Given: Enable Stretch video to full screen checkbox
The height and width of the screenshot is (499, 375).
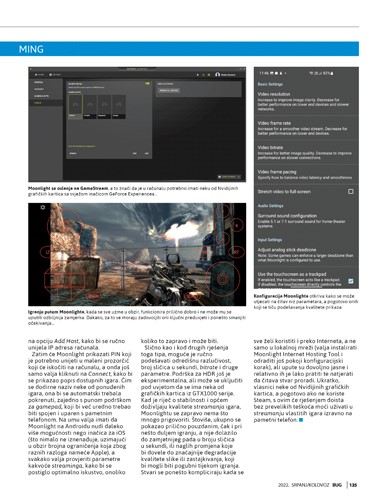Looking at the screenshot, I should click(x=350, y=191).
